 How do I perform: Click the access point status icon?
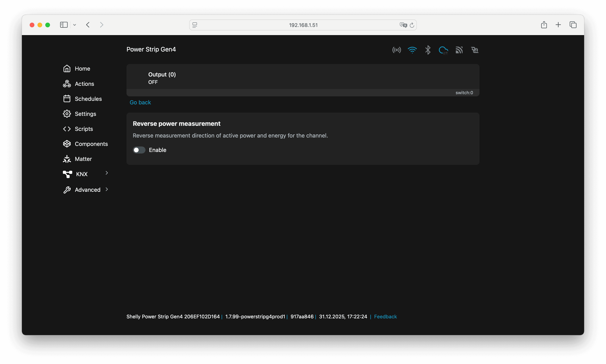pos(396,50)
